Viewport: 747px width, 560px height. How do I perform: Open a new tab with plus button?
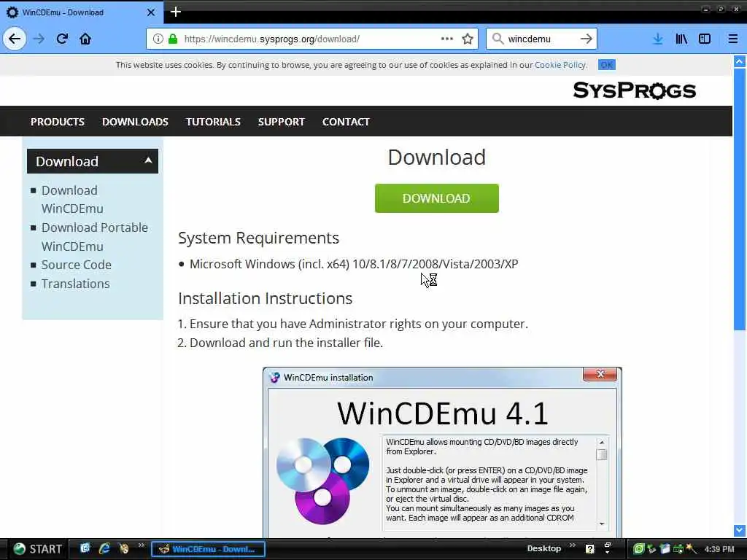(175, 12)
